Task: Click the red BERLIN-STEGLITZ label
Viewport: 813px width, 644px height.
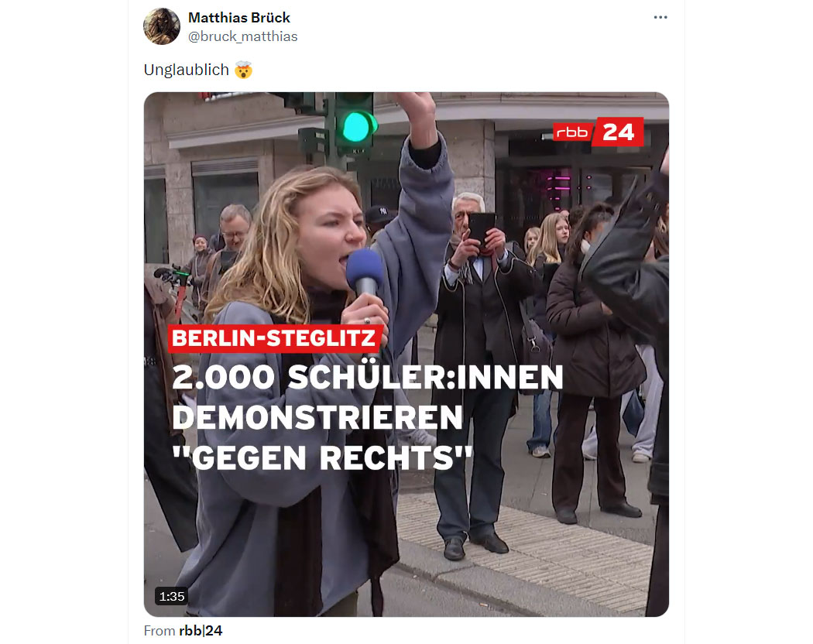Action: click(x=275, y=338)
